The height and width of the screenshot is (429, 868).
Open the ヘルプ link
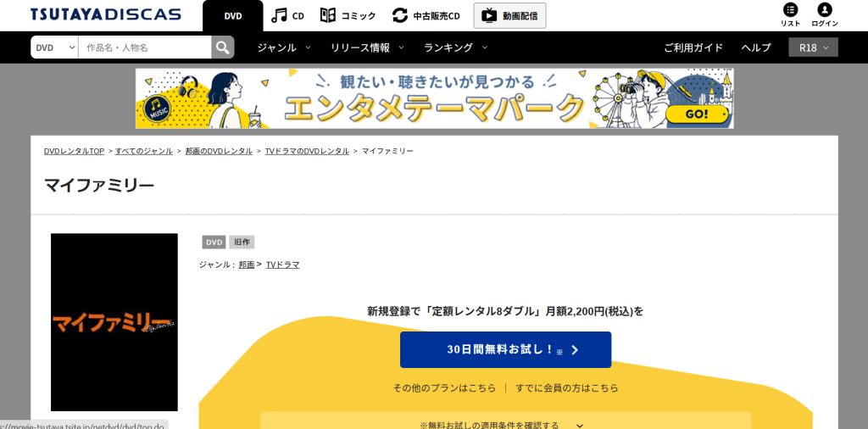[x=756, y=47]
